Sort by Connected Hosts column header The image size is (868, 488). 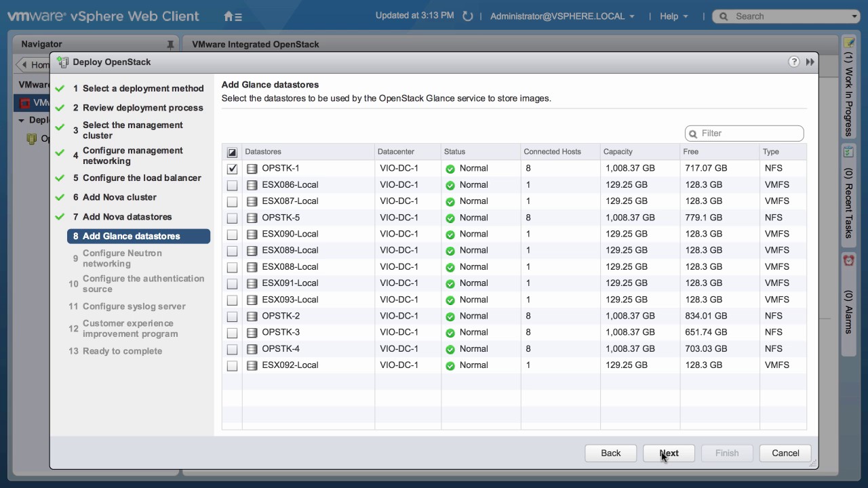point(560,152)
